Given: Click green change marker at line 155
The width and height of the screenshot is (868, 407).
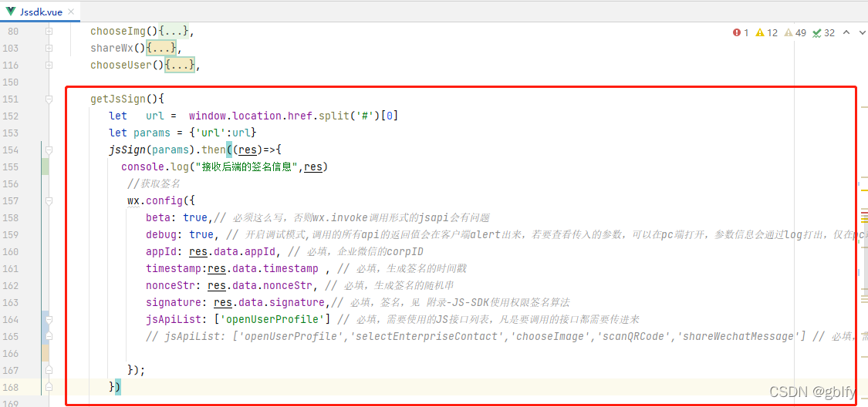Looking at the screenshot, I should (46, 167).
